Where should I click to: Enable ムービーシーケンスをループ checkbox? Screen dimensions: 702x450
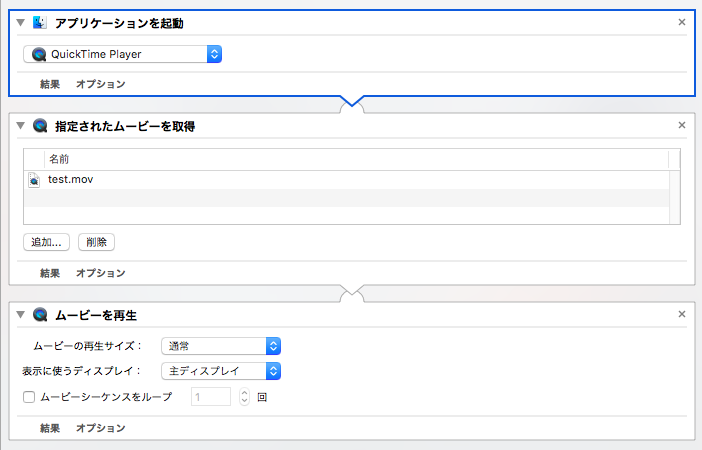28,397
